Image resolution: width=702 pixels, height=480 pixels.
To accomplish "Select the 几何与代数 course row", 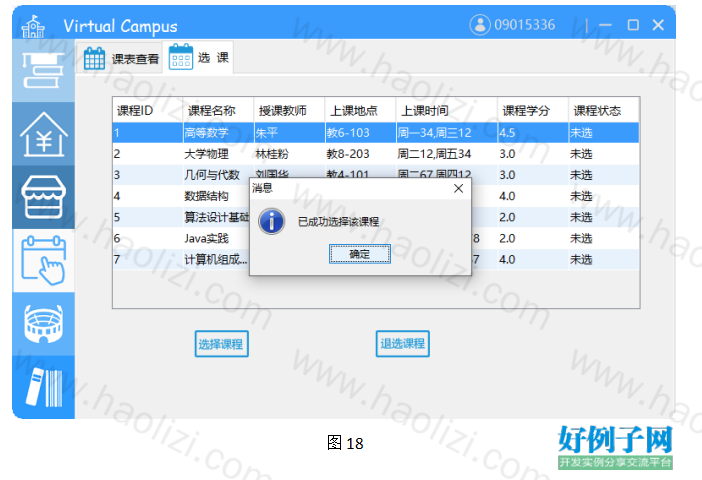I will point(376,175).
